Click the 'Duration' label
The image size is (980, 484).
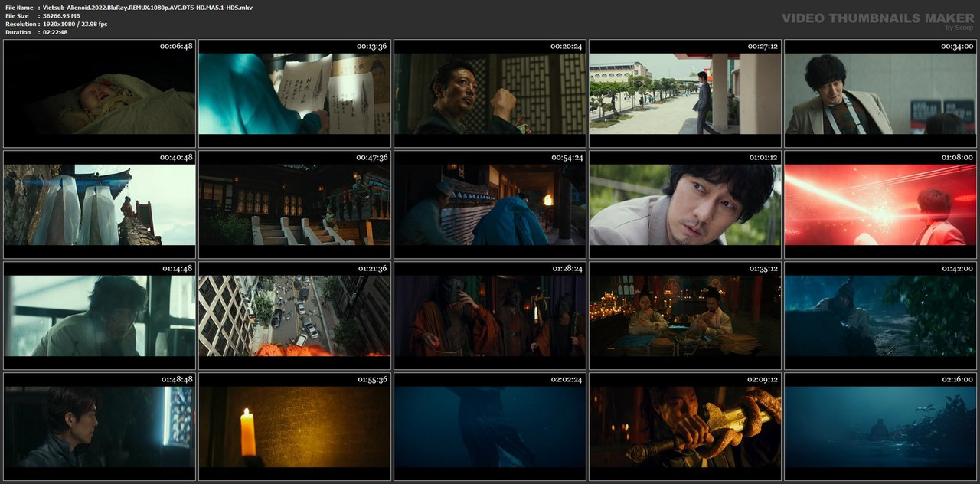click(x=18, y=32)
